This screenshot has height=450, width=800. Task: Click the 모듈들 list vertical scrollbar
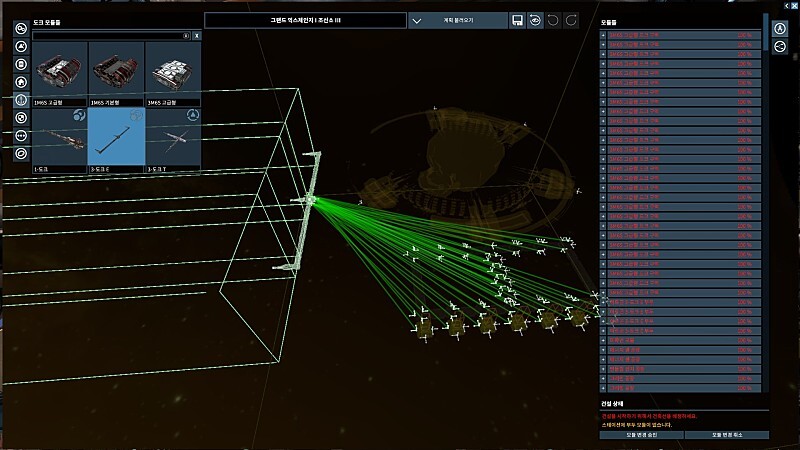(765, 204)
